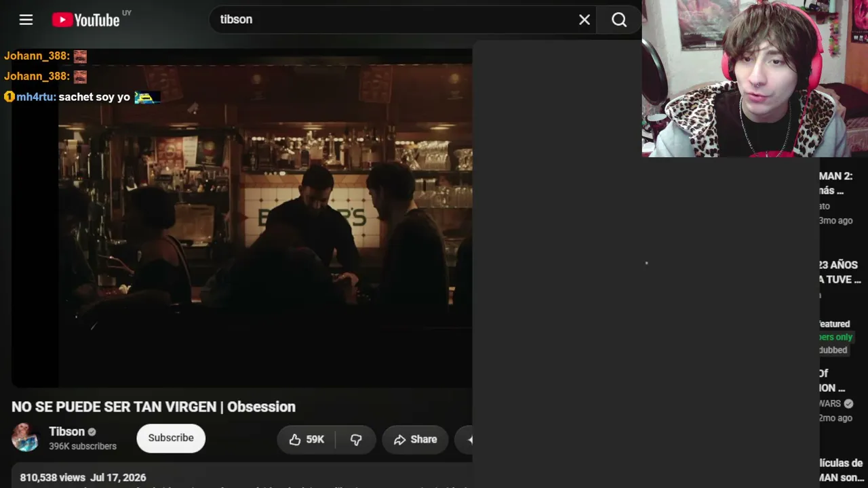Click the verified badge next to Tibson
Viewport: 868px width, 488px height.
tap(92, 432)
